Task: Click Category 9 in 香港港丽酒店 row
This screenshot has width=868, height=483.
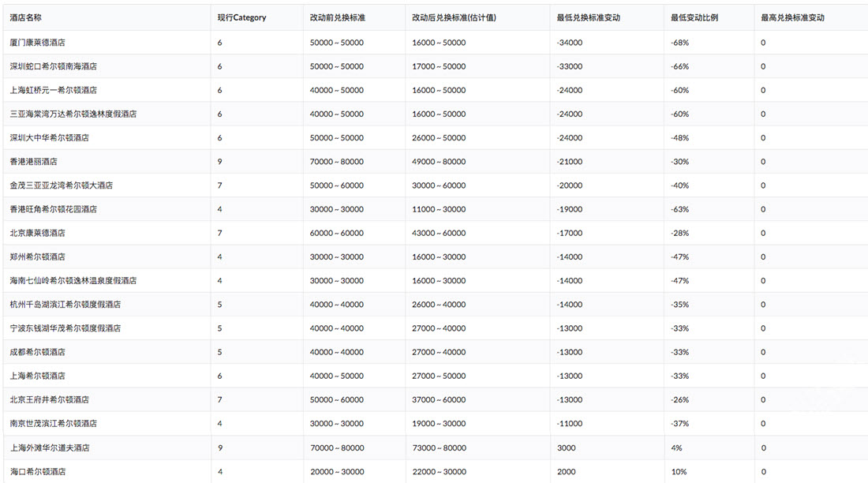Action: pos(220,161)
